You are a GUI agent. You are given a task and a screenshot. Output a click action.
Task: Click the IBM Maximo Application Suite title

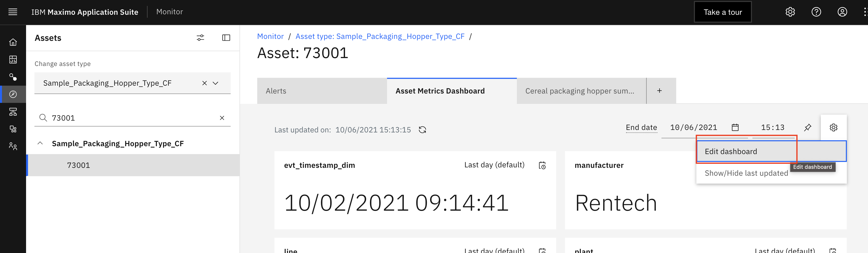pos(85,12)
